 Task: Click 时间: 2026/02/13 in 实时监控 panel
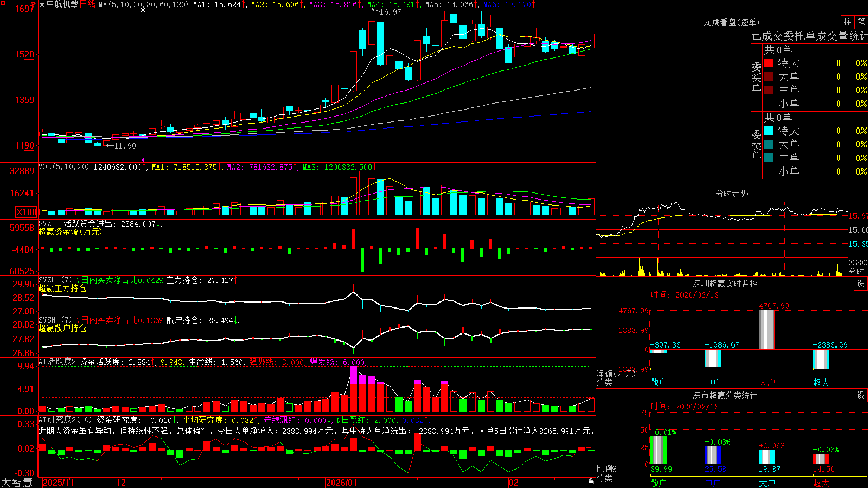[x=684, y=295]
